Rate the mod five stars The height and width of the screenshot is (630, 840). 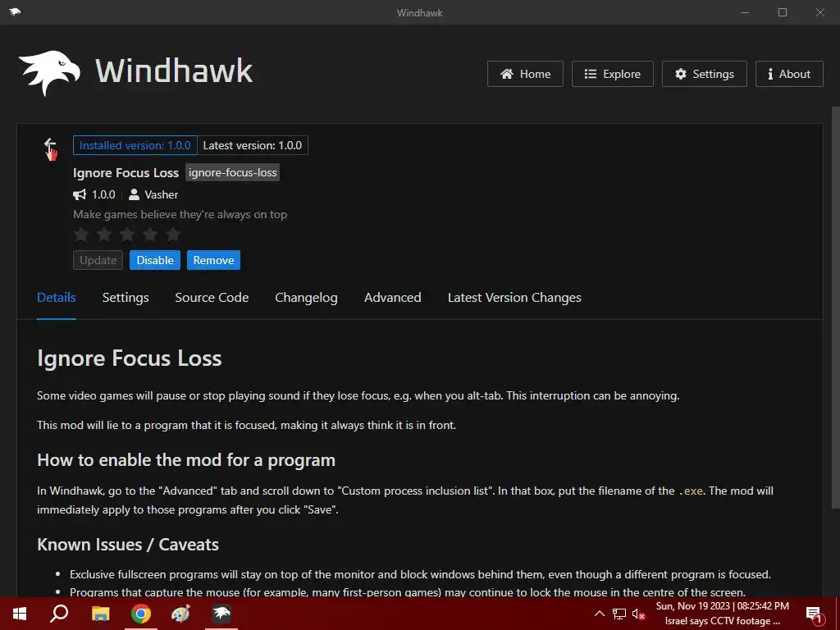click(x=173, y=234)
